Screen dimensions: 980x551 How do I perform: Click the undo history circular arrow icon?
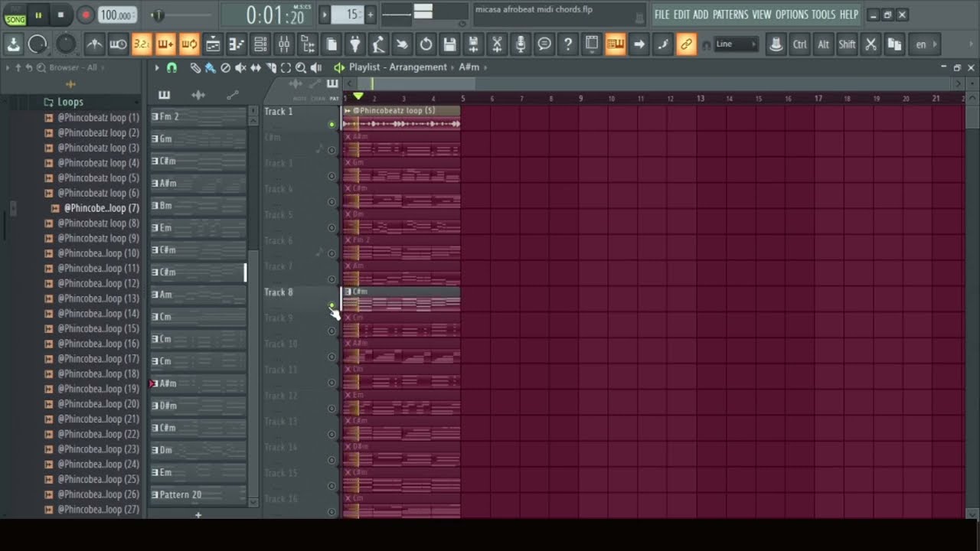pyautogui.click(x=426, y=44)
